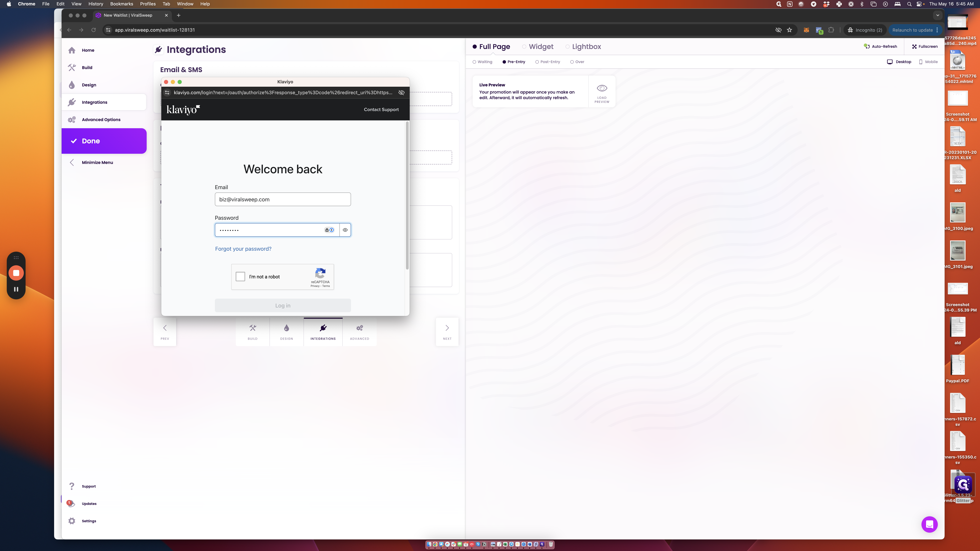Stop the screen recording red button
Screen dimensions: 980x551
[x=16, y=273]
